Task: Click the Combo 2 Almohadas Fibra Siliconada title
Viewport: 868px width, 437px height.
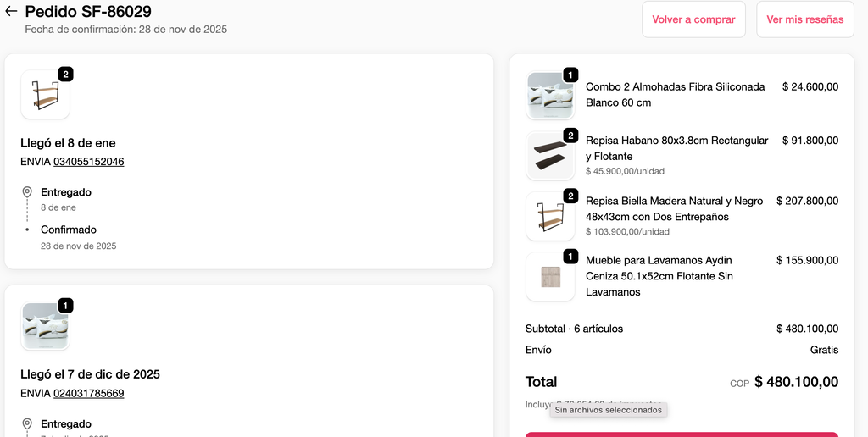Action: click(676, 95)
